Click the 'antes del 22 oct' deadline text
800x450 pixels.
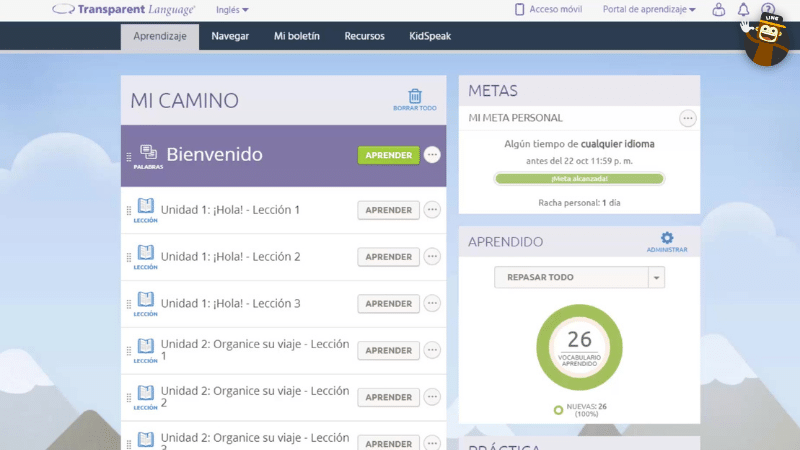(x=579, y=161)
